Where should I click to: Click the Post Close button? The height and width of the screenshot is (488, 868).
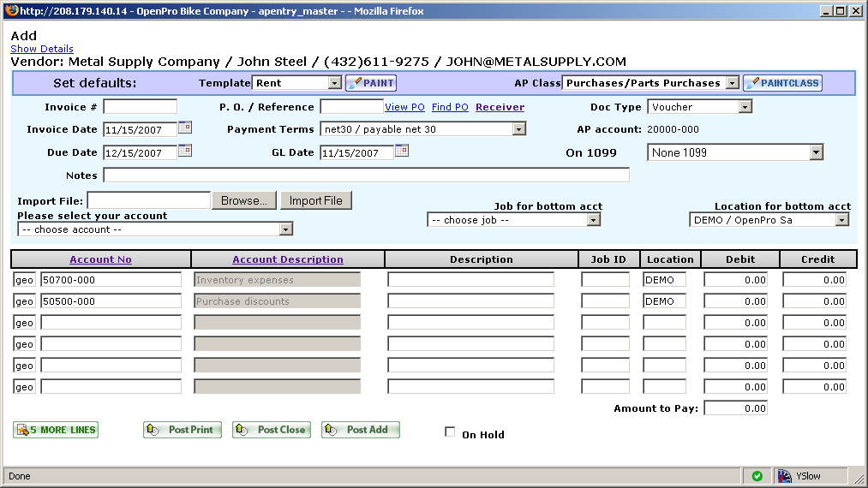[x=272, y=430]
